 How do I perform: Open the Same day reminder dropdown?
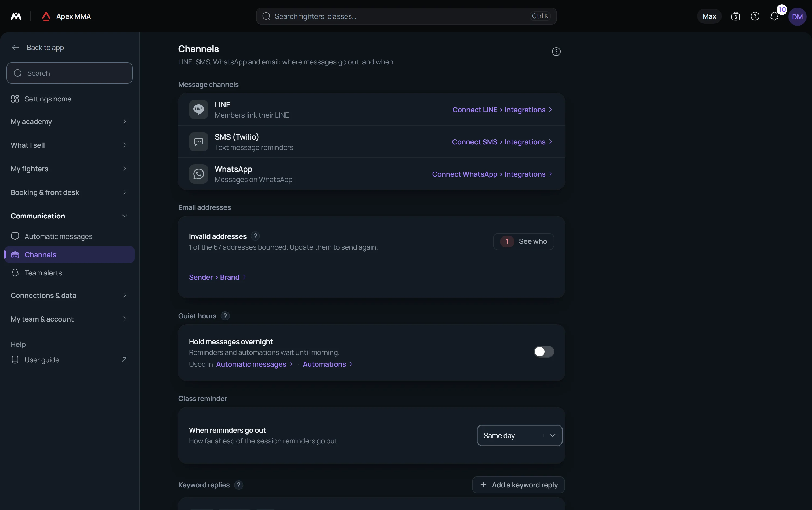(519, 435)
